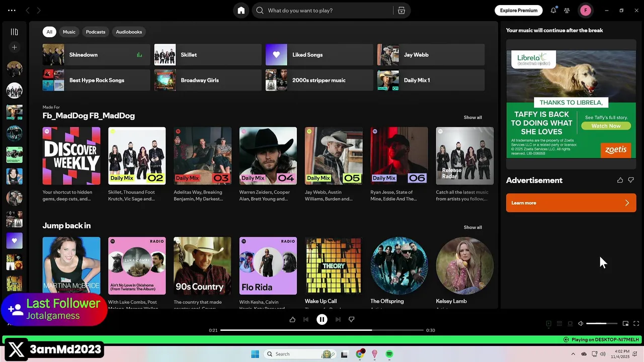644x362 pixels.
Task: Click the search magnifier icon
Action: coord(260,11)
